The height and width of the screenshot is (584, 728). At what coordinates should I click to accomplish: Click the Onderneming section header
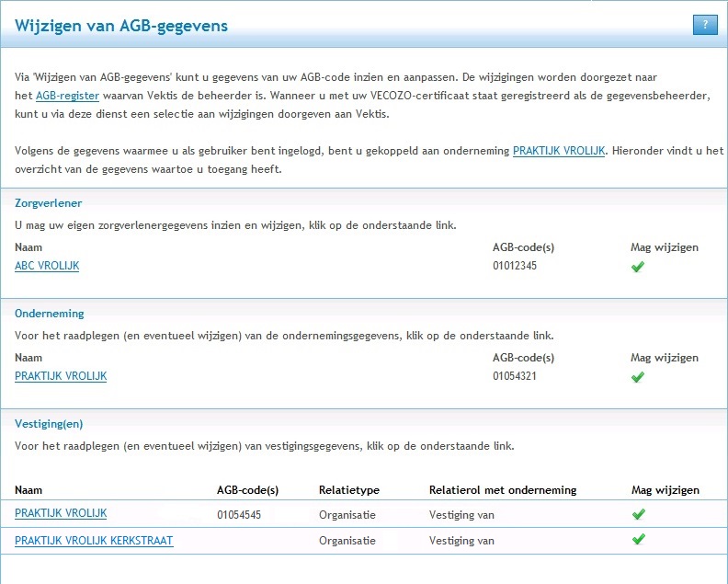pyautogui.click(x=50, y=313)
